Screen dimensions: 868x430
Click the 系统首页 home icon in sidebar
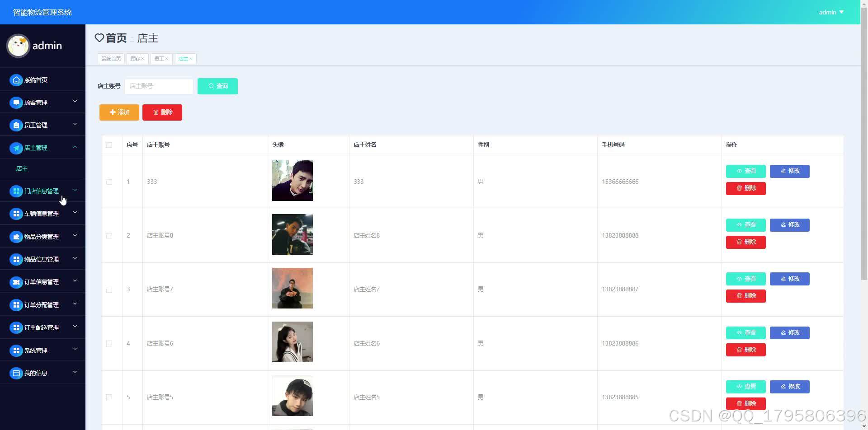16,80
